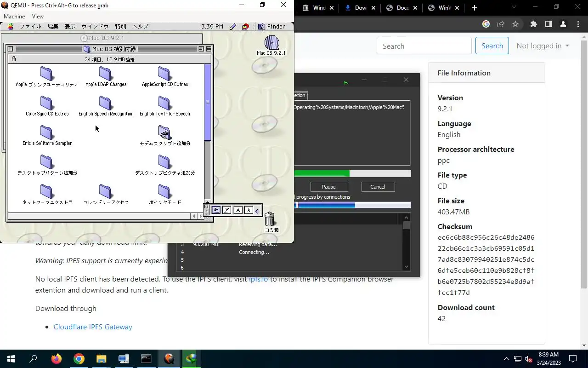Screen dimensions: 588x368
Task: Open Firefox from the taskbar
Action: pyautogui.click(x=57, y=359)
